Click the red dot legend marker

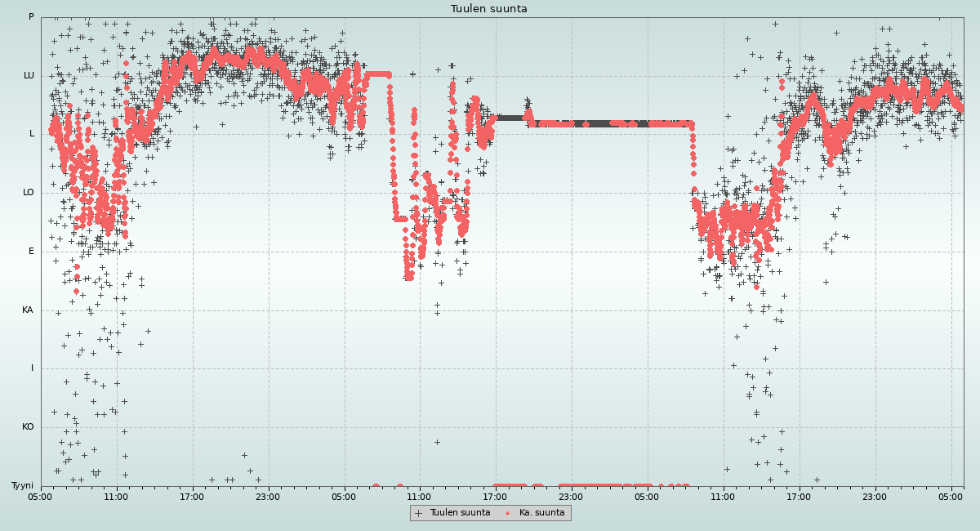(507, 513)
